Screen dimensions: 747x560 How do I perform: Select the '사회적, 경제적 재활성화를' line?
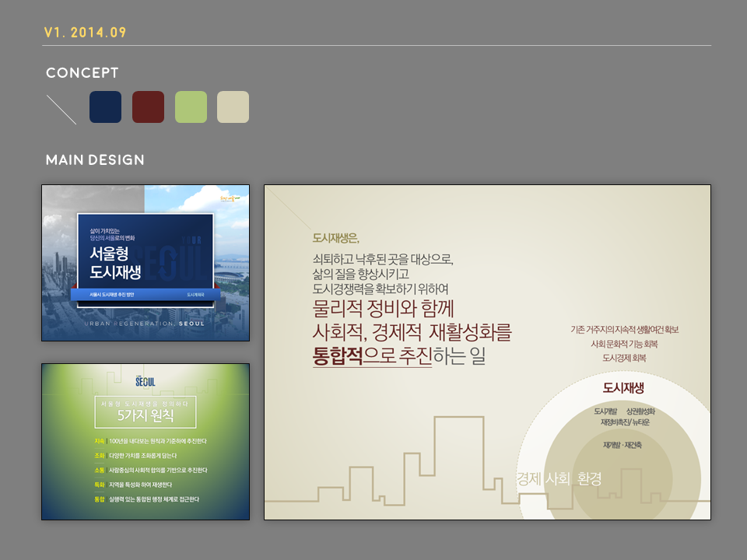click(412, 332)
